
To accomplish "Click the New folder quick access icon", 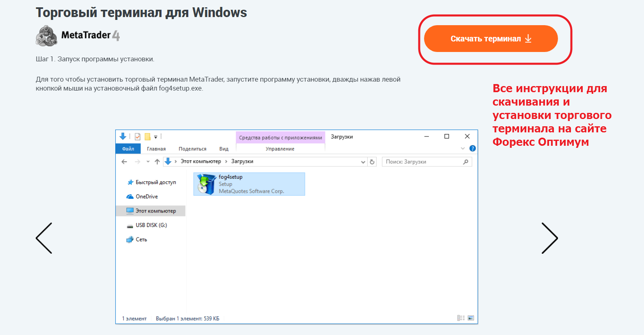I will point(148,136).
